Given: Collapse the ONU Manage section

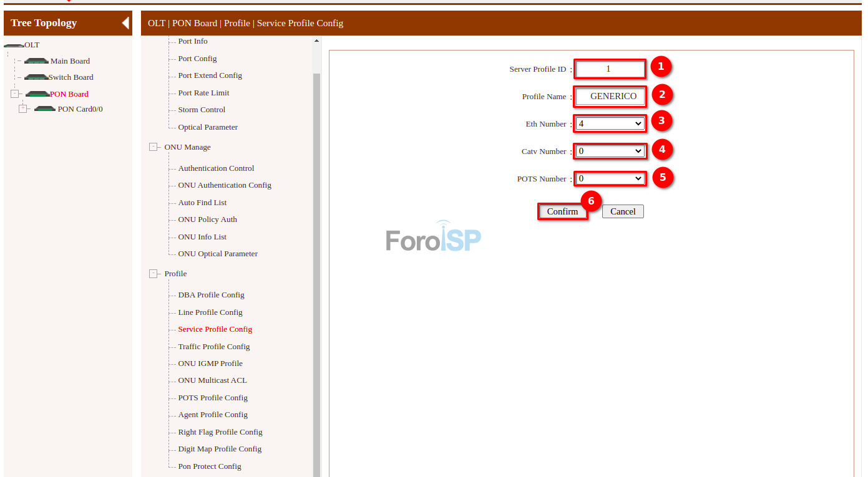Looking at the screenshot, I should tap(154, 147).
